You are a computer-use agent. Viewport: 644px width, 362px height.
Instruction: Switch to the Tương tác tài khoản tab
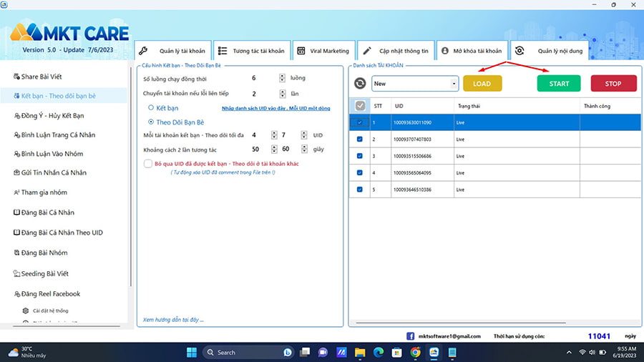point(252,51)
